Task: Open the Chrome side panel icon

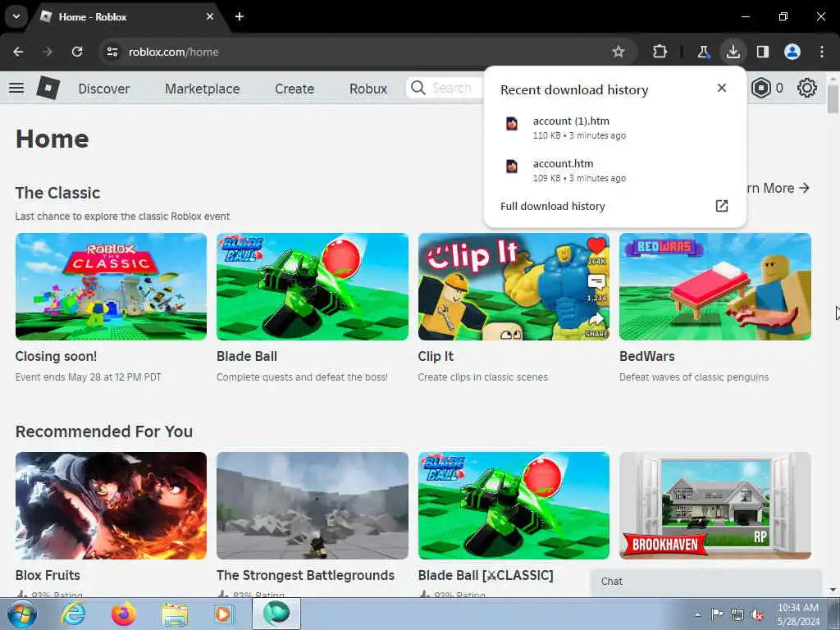Action: coord(762,52)
